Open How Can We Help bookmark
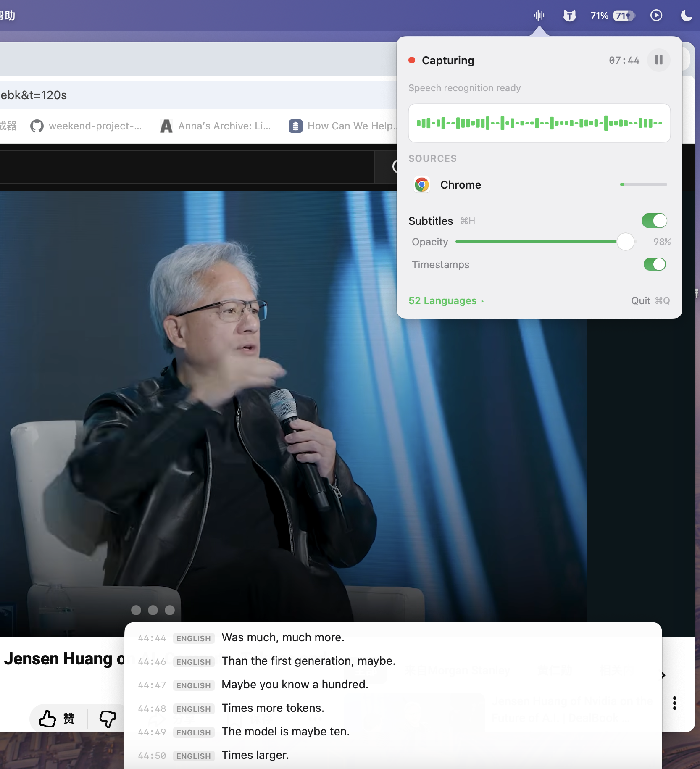The height and width of the screenshot is (769, 700). click(342, 126)
